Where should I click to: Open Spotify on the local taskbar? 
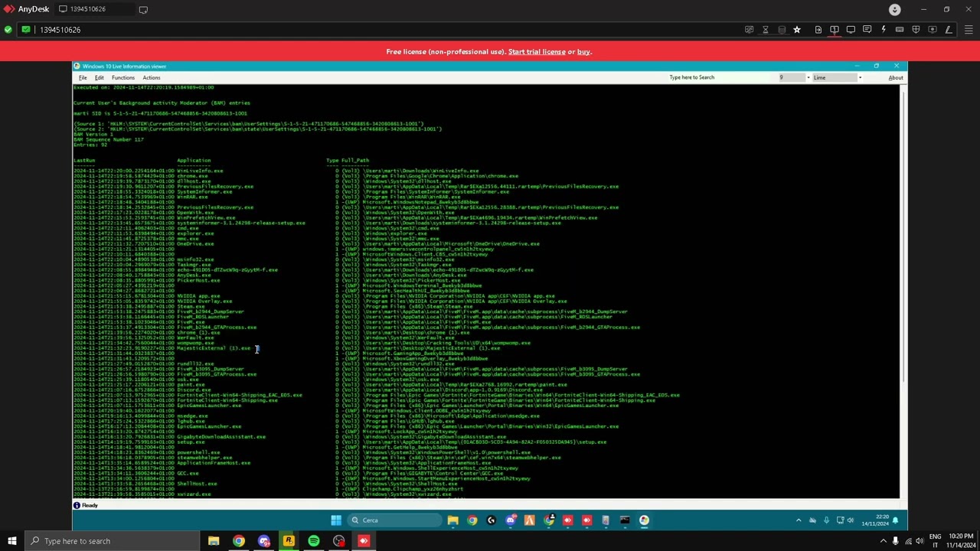click(x=314, y=541)
